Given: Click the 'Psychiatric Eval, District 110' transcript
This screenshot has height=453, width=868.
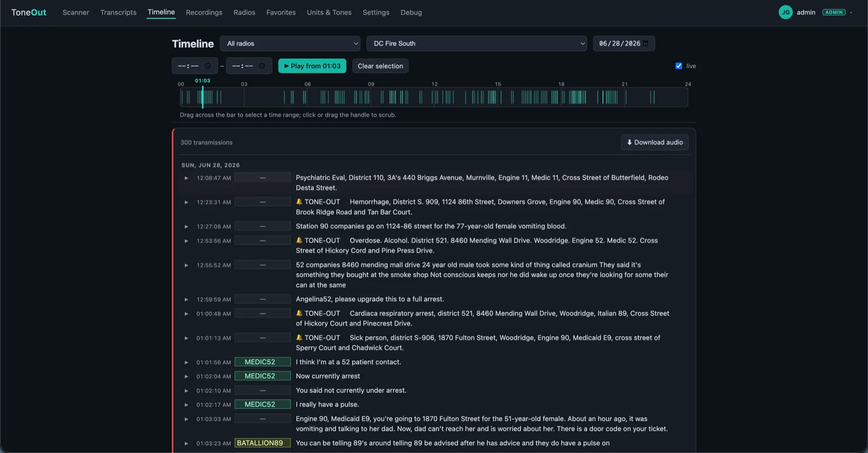Looking at the screenshot, I should [482, 183].
